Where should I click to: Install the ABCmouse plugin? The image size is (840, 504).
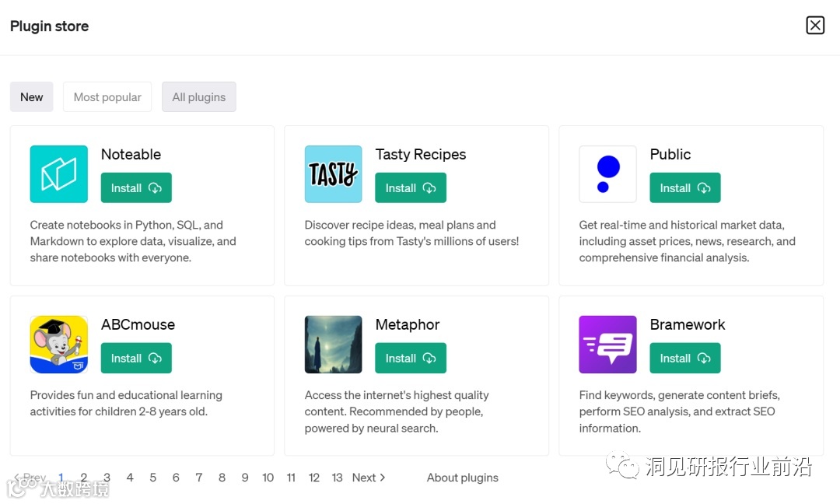[x=136, y=359]
